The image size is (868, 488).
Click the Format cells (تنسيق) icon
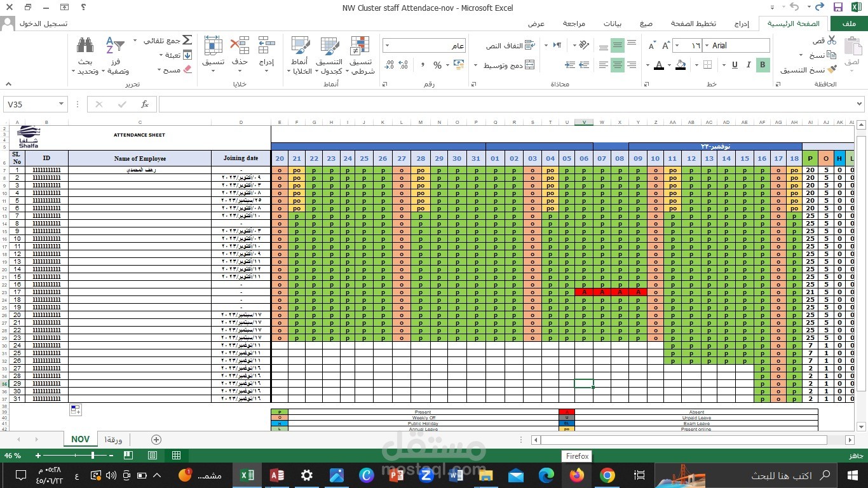tap(213, 46)
